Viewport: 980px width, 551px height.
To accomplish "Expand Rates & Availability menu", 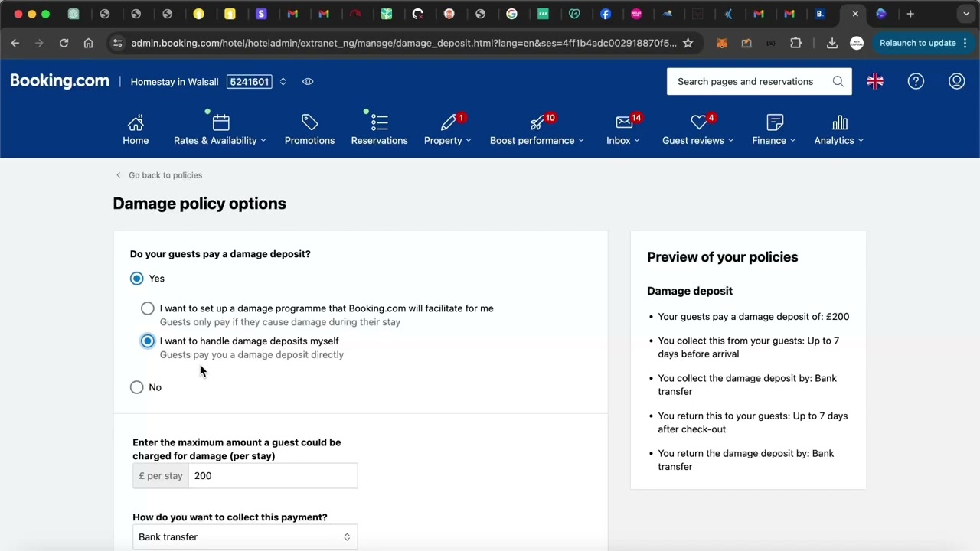I will [x=263, y=140].
